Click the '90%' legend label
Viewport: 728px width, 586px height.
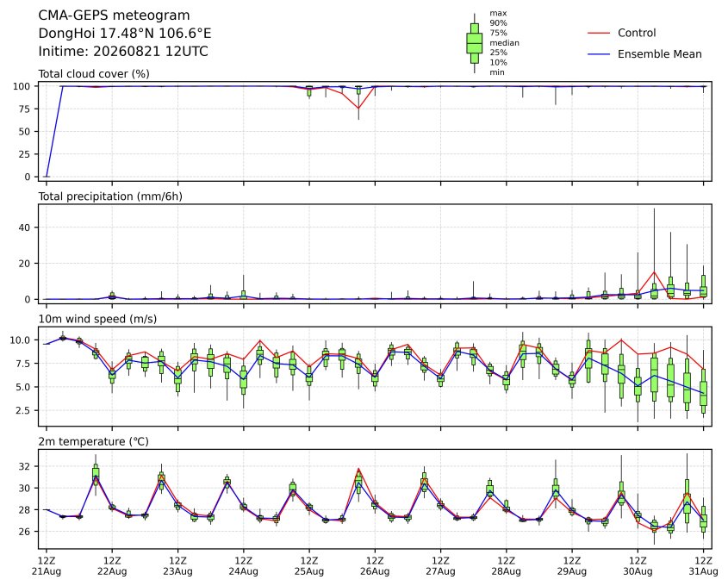pyautogui.click(x=498, y=23)
